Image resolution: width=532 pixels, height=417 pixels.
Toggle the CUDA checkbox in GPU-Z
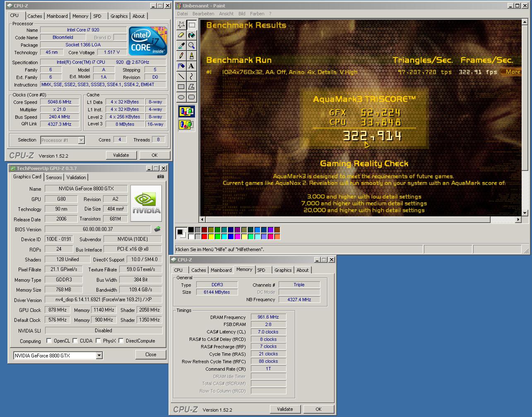pos(75,341)
